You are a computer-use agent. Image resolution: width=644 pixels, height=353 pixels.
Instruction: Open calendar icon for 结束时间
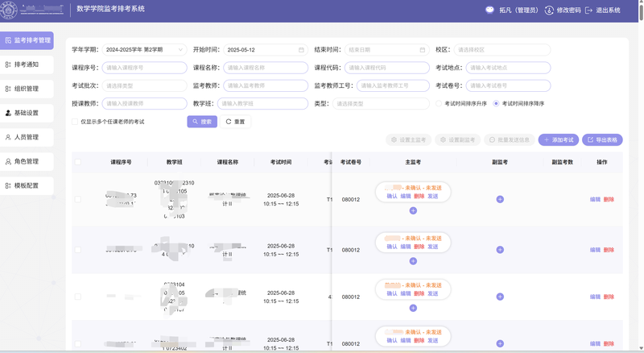click(x=422, y=50)
